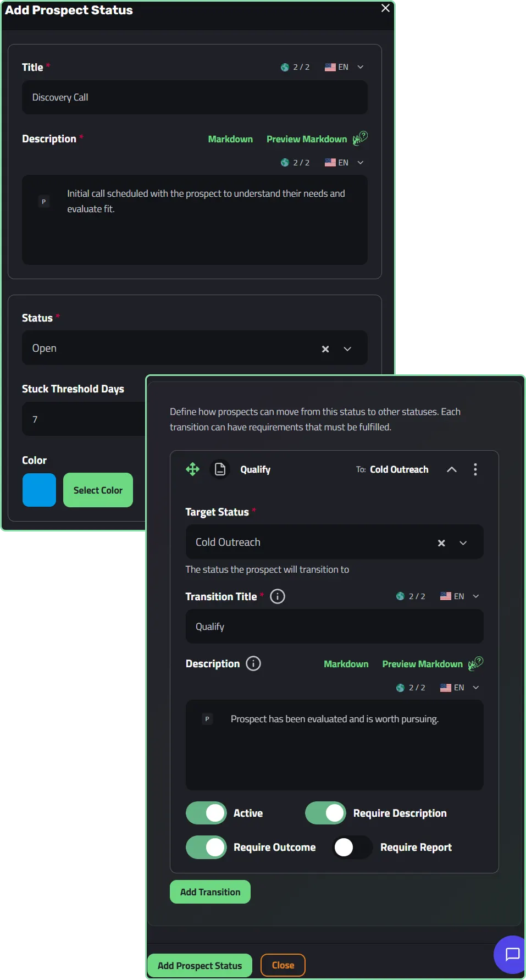Click the Title field globe translation icon
Screen dimensions: 526x980
click(x=285, y=67)
